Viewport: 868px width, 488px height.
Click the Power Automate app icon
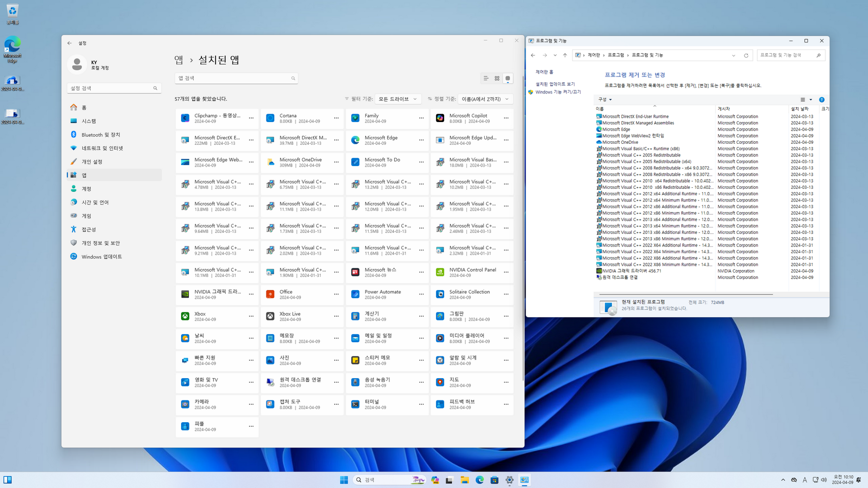point(355,294)
